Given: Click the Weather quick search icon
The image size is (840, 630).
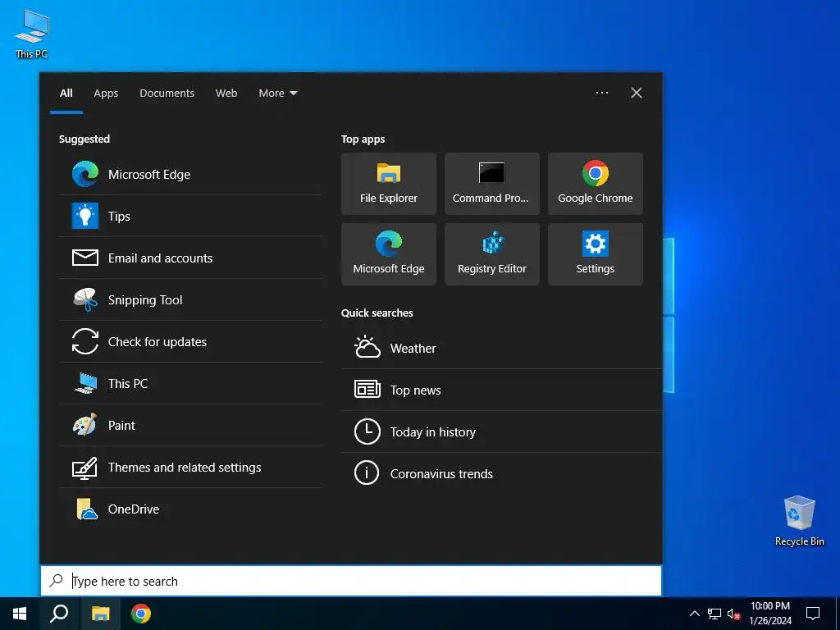Looking at the screenshot, I should coord(367,347).
